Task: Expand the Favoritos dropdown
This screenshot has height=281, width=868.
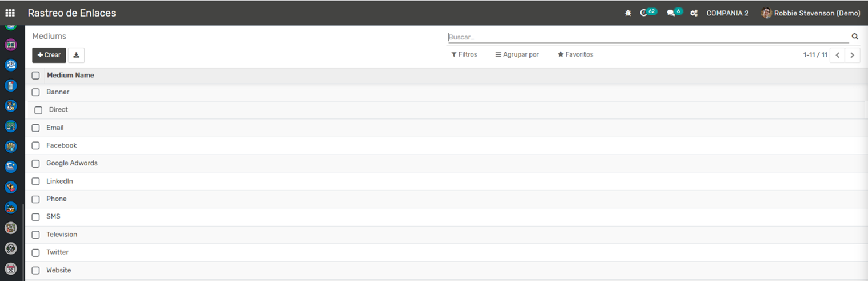Action: click(x=575, y=54)
